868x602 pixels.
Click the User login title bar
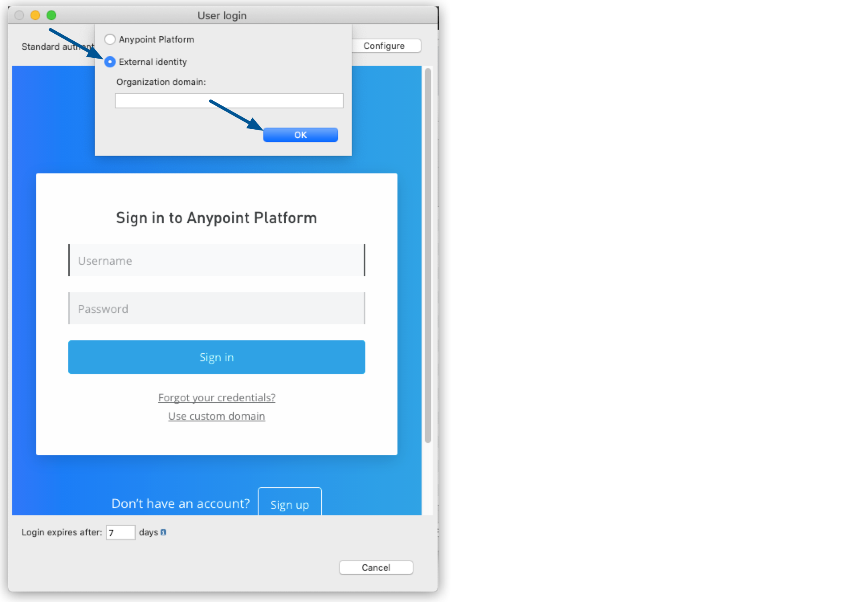tap(222, 15)
